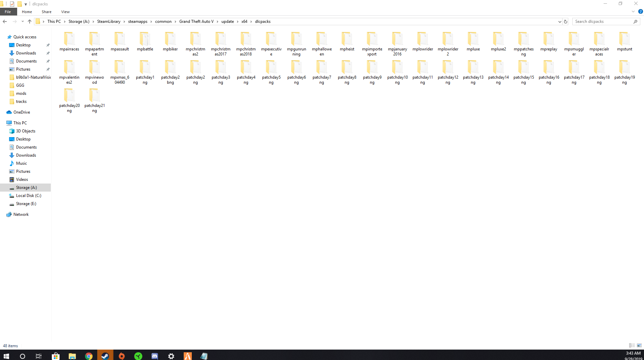Screen dimensions: 644x360
Task: Go back to the previous folder
Action: click(x=5, y=22)
